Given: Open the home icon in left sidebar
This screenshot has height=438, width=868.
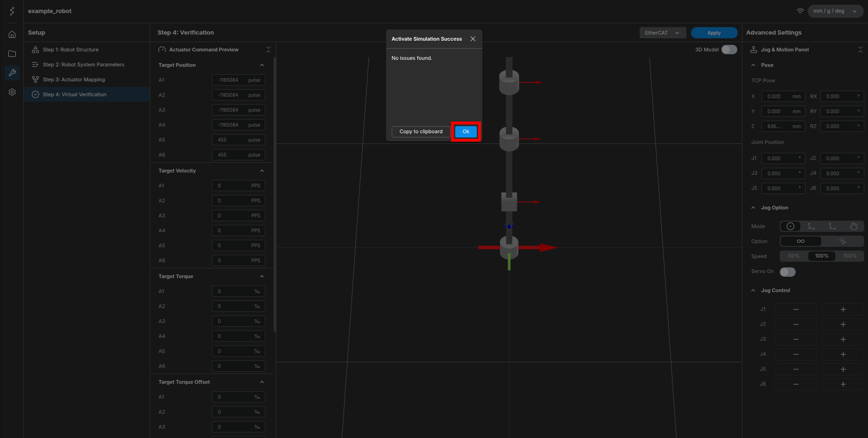Looking at the screenshot, I should [12, 35].
